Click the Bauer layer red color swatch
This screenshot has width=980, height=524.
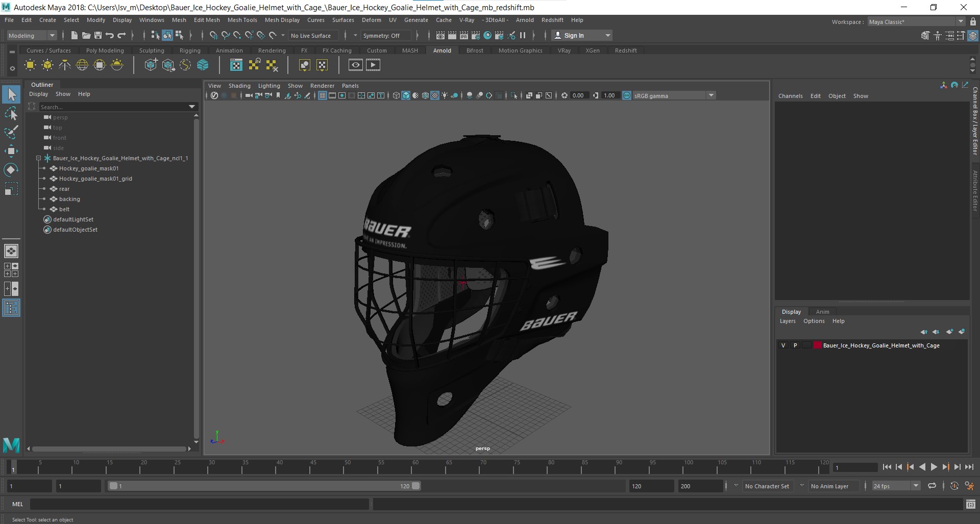[818, 345]
